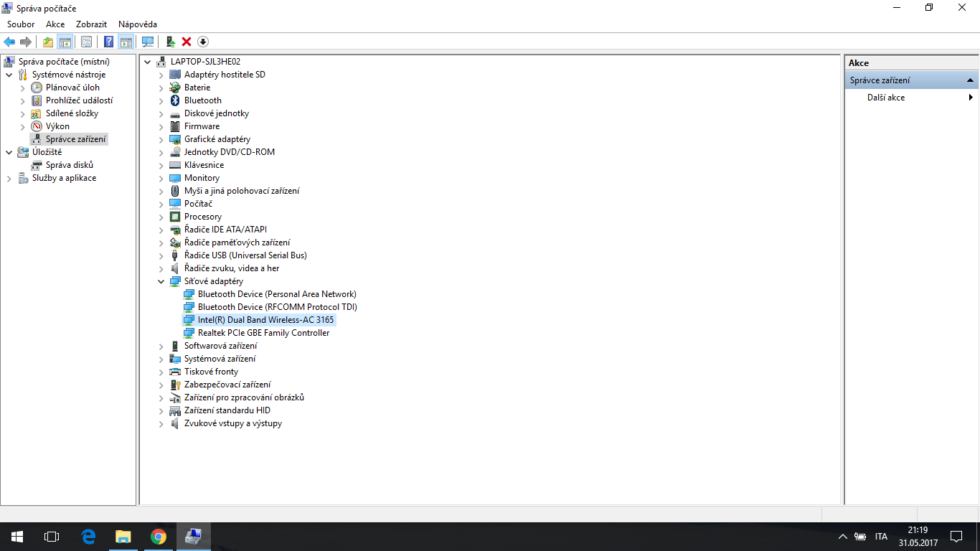
Task: Select Správa počítače (místní) root item
Action: (x=64, y=62)
